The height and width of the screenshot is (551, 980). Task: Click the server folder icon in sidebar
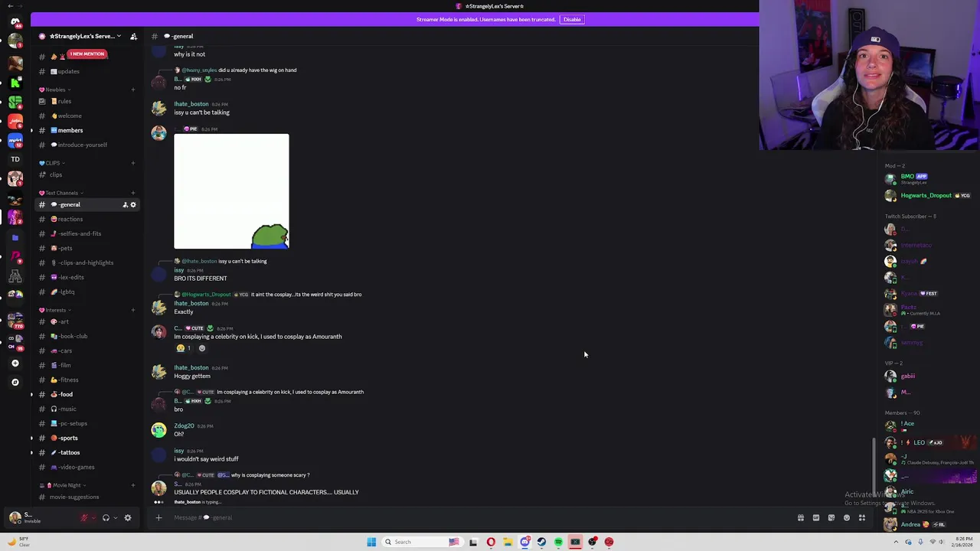click(15, 237)
